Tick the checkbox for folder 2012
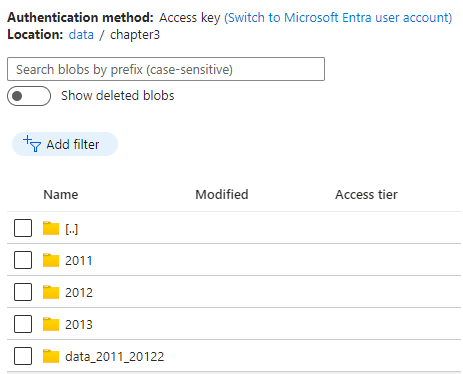Viewport: 463px width, 374px height. click(23, 292)
